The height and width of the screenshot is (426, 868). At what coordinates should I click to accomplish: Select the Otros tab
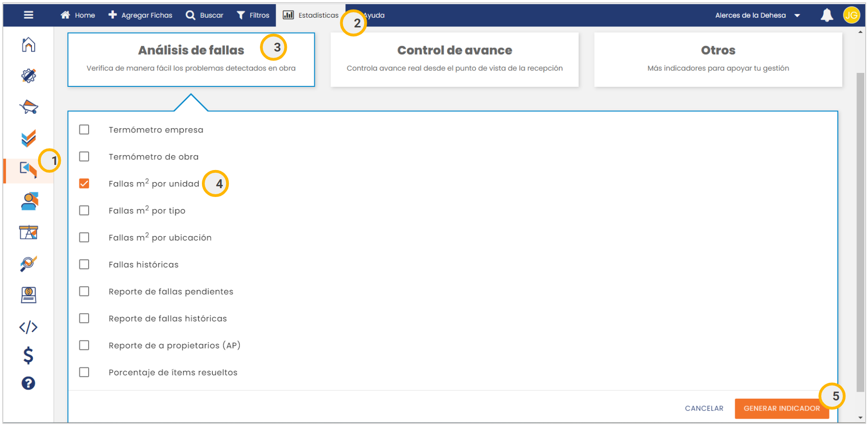pyautogui.click(x=718, y=59)
